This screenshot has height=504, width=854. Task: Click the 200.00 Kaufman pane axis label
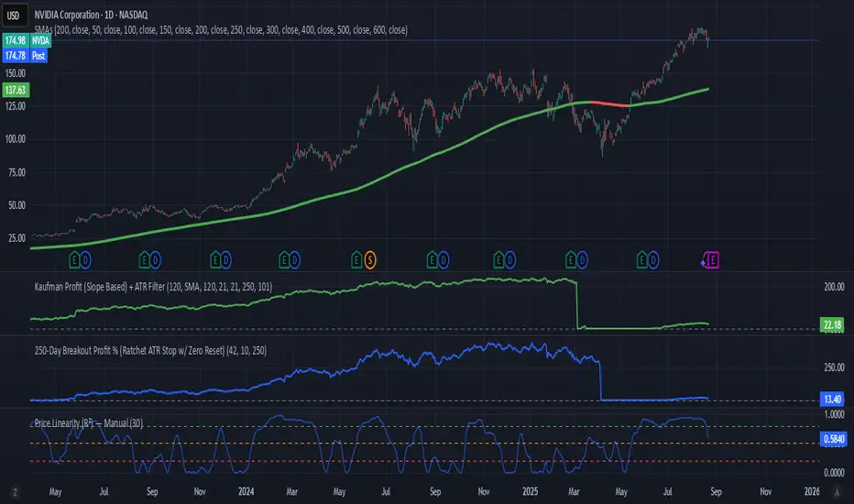click(x=834, y=287)
